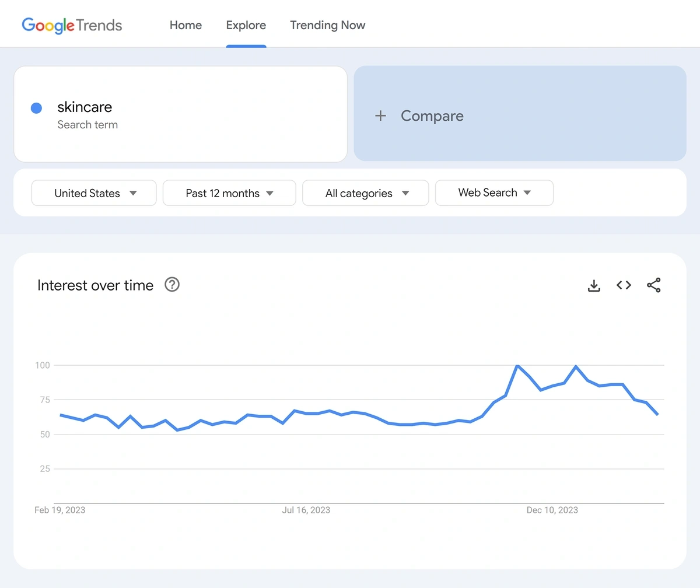The image size is (700, 588).
Task: Select the Explore tab
Action: click(x=246, y=25)
